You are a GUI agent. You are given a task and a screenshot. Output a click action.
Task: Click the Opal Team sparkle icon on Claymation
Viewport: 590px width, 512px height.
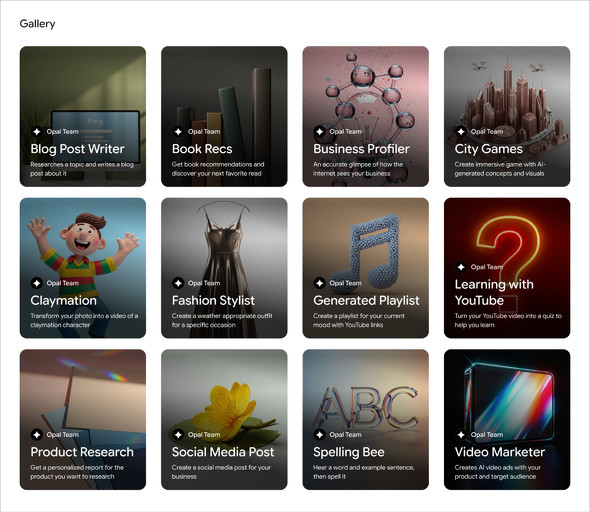click(36, 283)
